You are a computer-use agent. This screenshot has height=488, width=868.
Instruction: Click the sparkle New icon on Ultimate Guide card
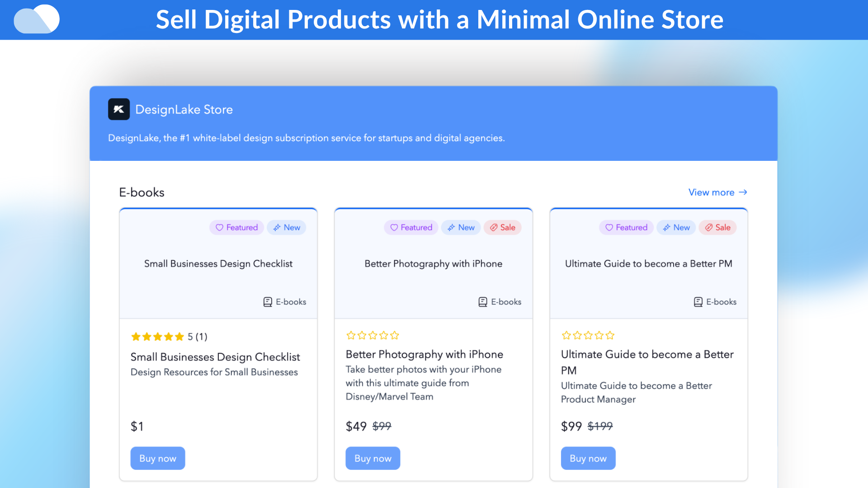click(x=666, y=228)
